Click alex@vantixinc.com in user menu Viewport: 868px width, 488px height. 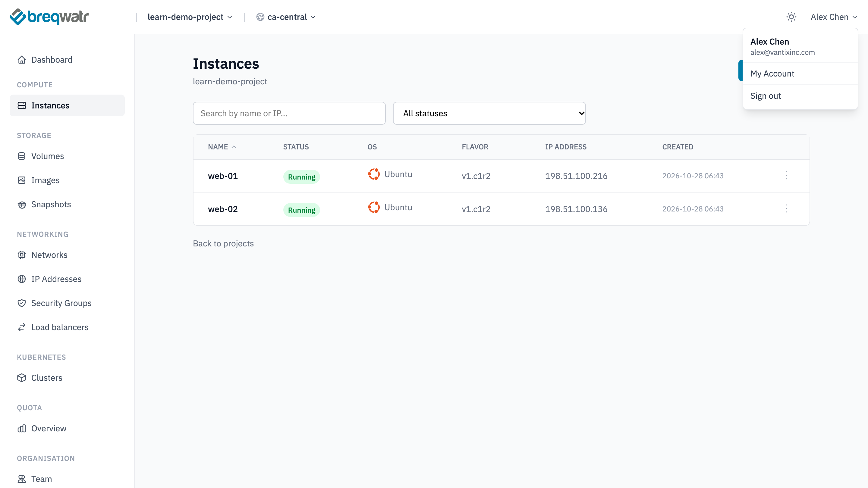click(x=782, y=52)
